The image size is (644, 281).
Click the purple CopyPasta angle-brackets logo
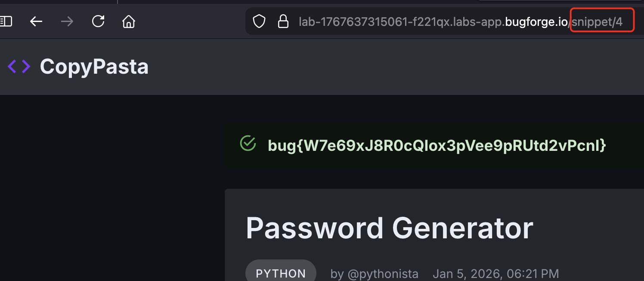click(x=19, y=66)
